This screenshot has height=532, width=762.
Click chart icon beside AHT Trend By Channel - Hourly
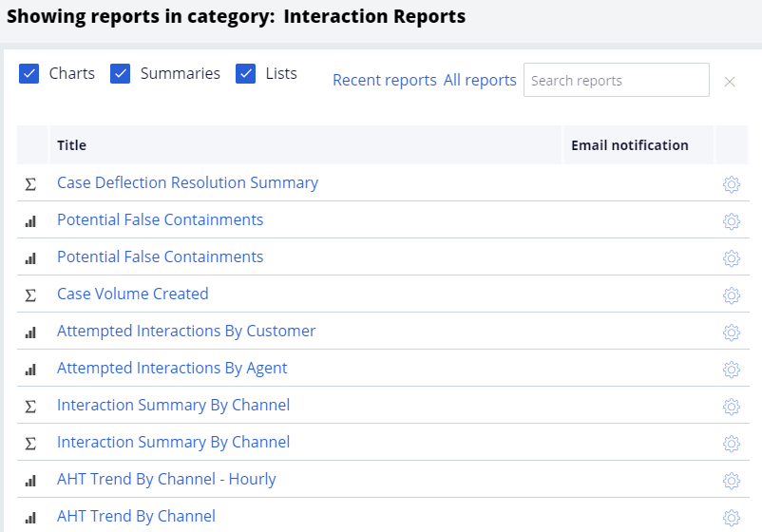(x=30, y=481)
